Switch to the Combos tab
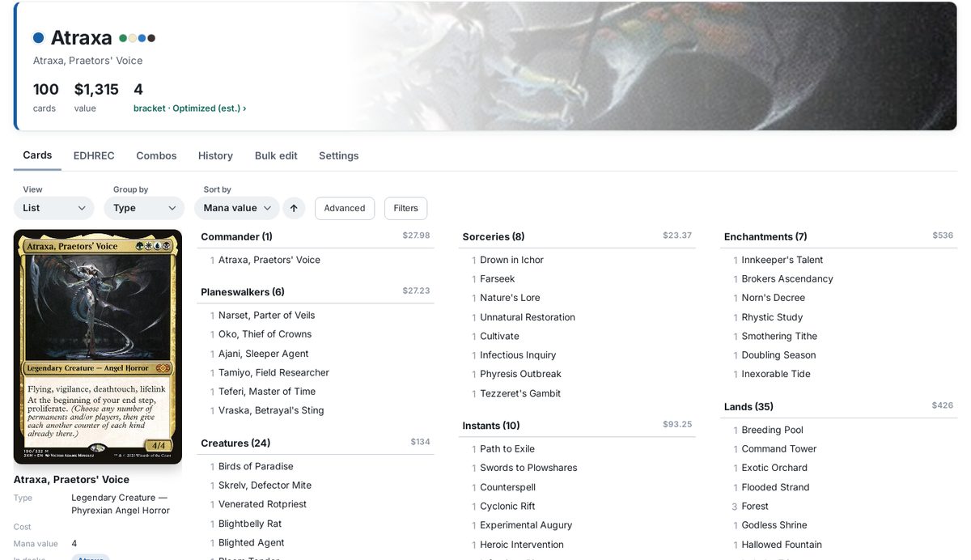This screenshot has width=971, height=560. [x=156, y=155]
